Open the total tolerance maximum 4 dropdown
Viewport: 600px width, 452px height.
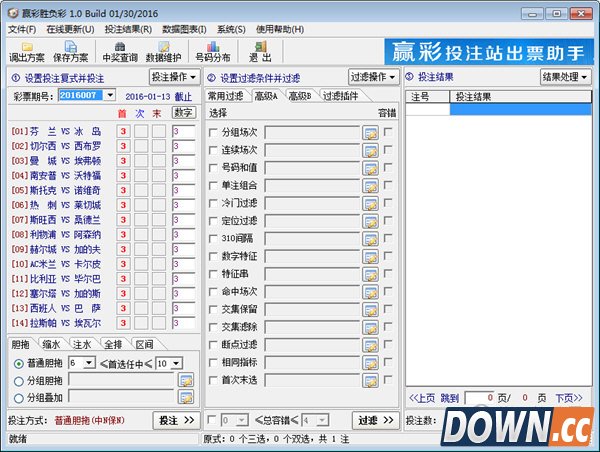click(322, 421)
